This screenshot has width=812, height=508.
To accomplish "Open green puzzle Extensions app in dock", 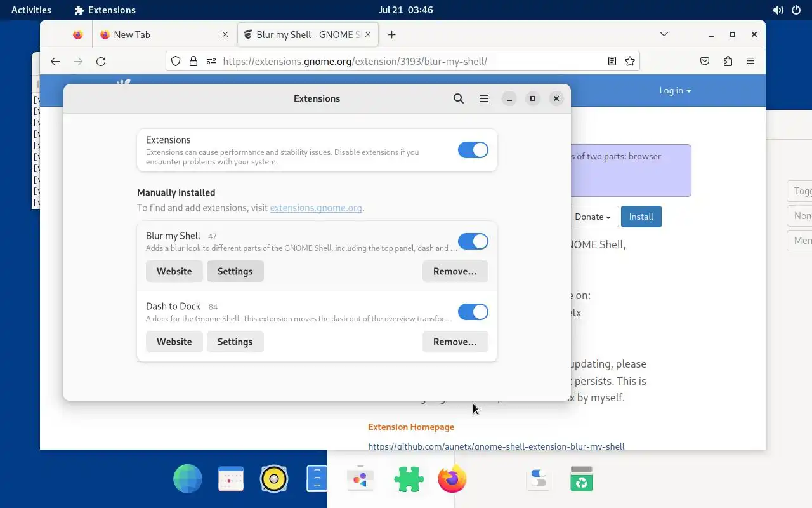I will click(x=409, y=479).
